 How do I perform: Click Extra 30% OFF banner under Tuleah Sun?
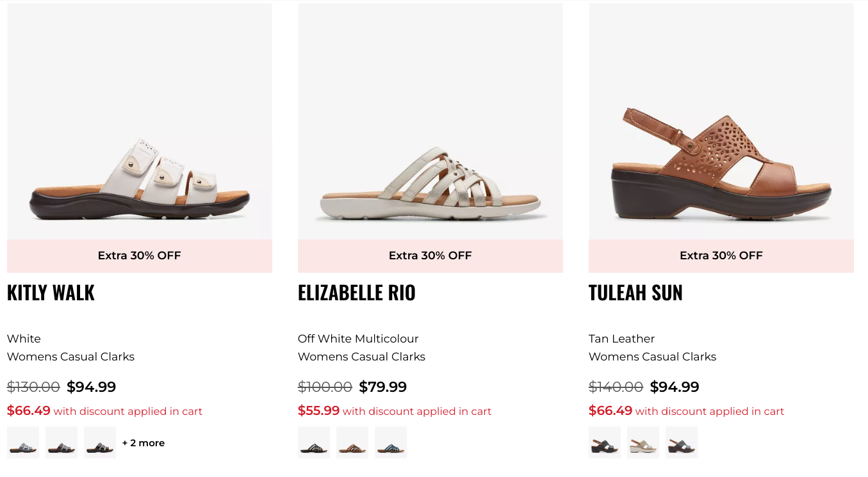(721, 256)
